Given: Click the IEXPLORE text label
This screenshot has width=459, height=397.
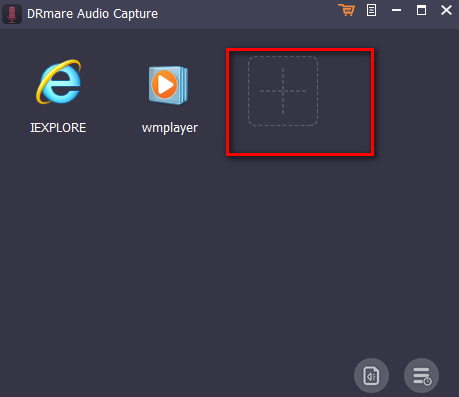Looking at the screenshot, I should pyautogui.click(x=58, y=128).
